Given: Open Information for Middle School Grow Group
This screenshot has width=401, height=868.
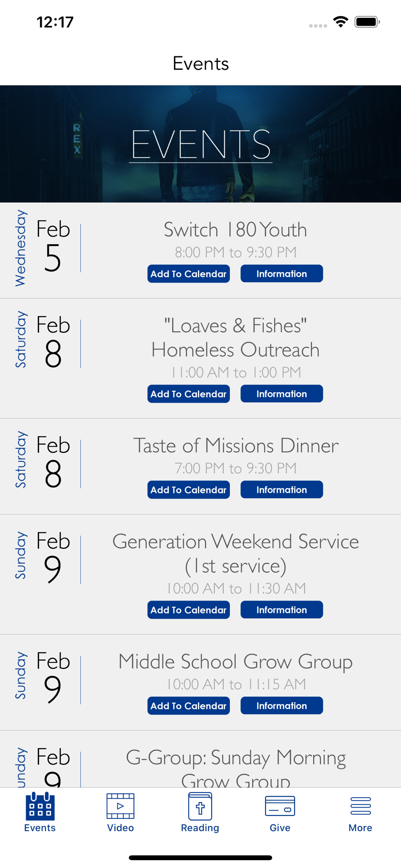Looking at the screenshot, I should click(282, 706).
